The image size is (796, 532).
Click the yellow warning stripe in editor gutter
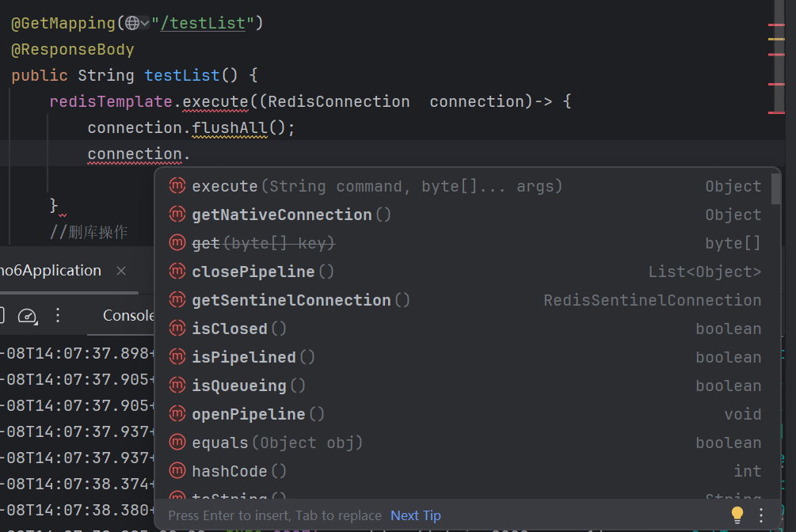(776, 39)
